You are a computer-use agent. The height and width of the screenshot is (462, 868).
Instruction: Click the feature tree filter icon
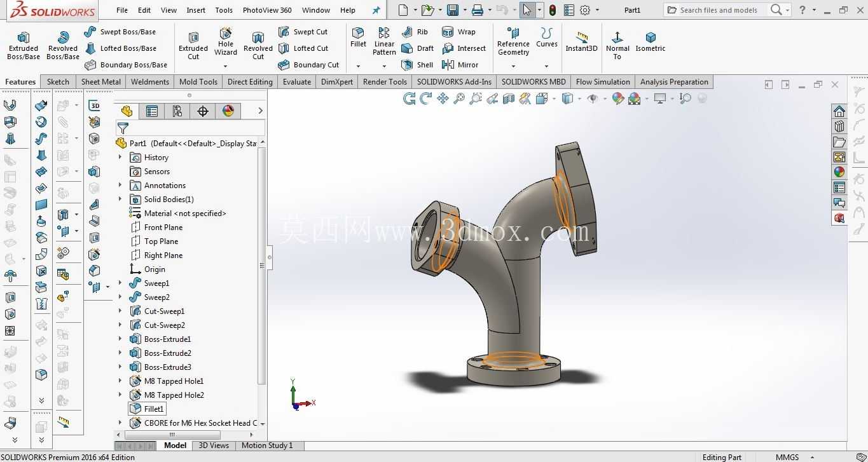pos(123,128)
